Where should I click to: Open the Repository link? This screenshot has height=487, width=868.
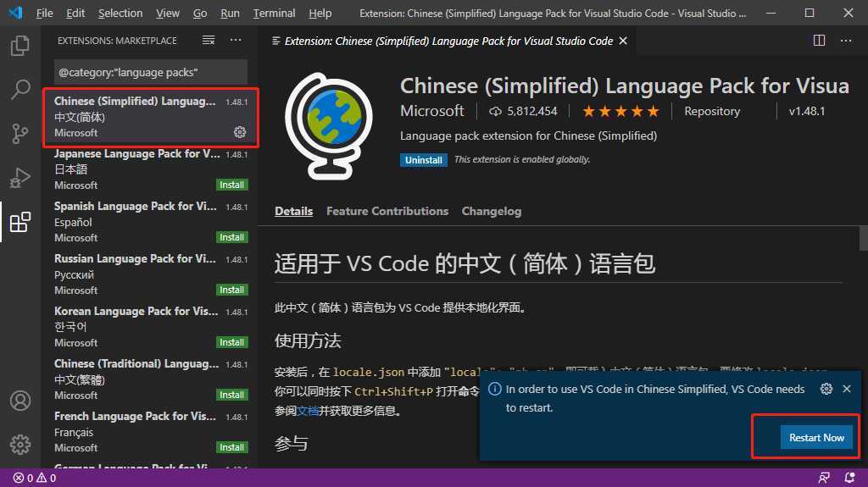click(x=712, y=111)
